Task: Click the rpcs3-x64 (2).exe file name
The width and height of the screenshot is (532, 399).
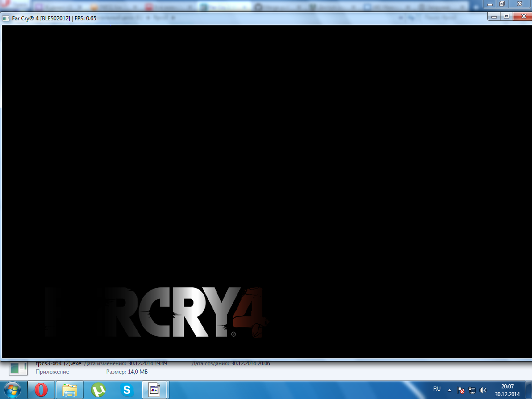Action: point(58,363)
